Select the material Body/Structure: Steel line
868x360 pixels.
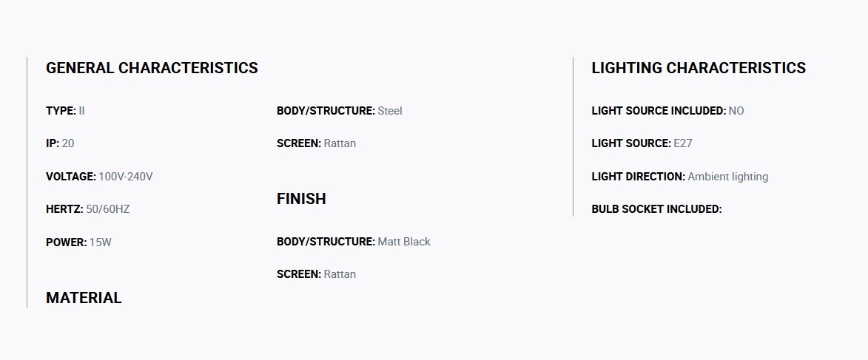pos(340,111)
